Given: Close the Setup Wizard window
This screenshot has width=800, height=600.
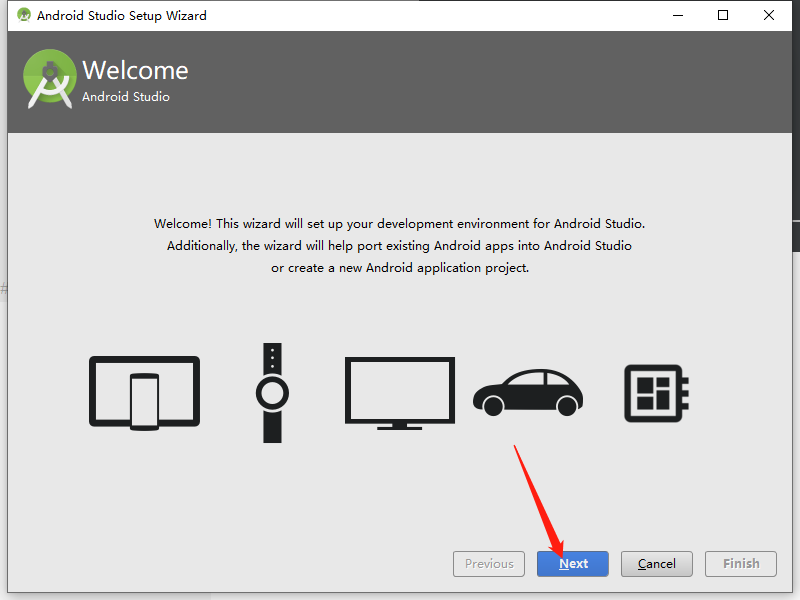Looking at the screenshot, I should pos(769,15).
